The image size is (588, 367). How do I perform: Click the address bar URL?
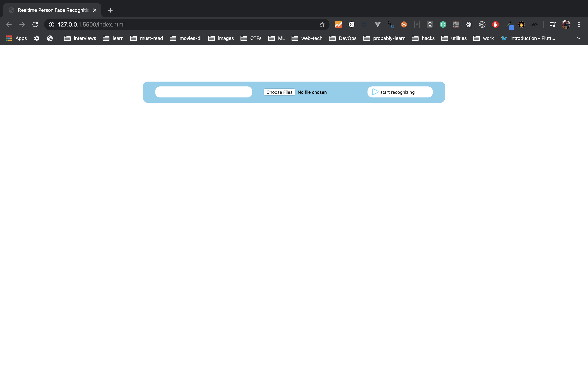tap(91, 24)
